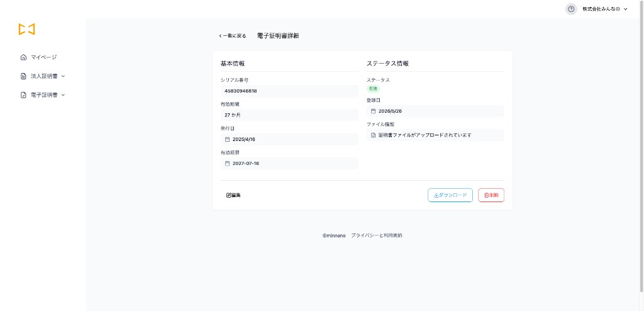The height and width of the screenshot is (311, 644).
Task: Open the help question mark icon
Action: coord(571,9)
